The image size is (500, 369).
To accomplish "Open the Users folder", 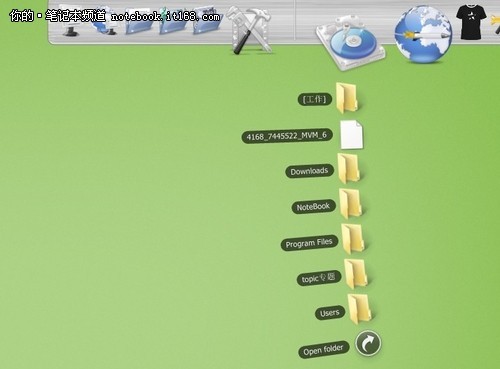I will (359, 309).
